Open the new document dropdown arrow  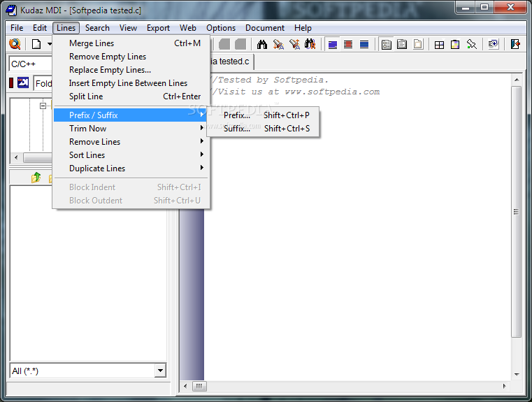[49, 44]
